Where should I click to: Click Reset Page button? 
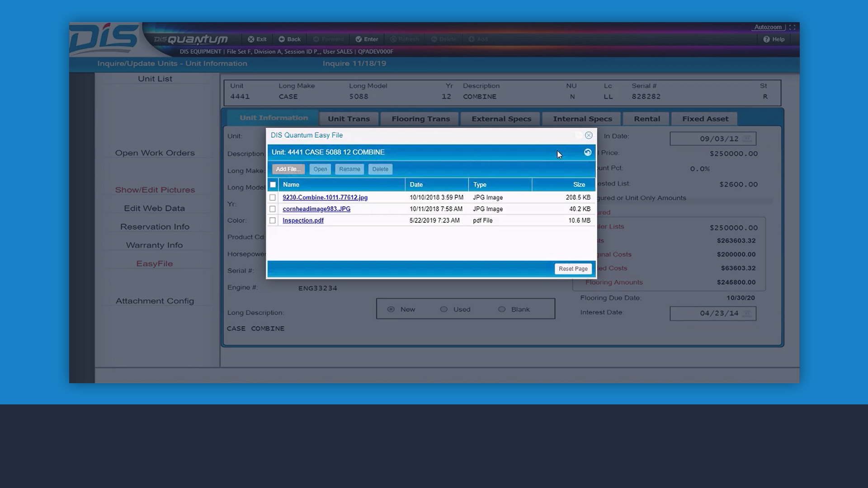[x=573, y=269]
